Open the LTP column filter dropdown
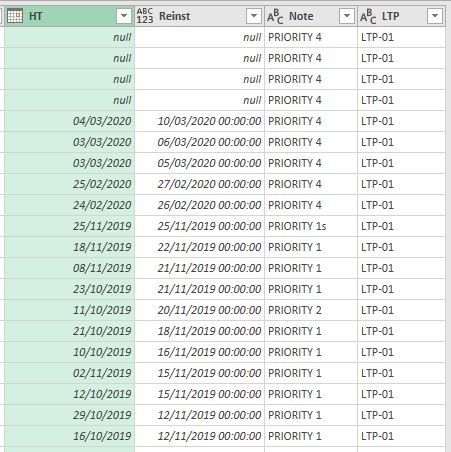The image size is (451, 452). pyautogui.click(x=435, y=16)
